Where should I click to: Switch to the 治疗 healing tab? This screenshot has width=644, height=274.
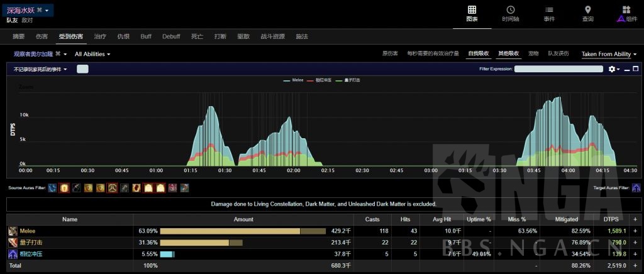point(99,36)
